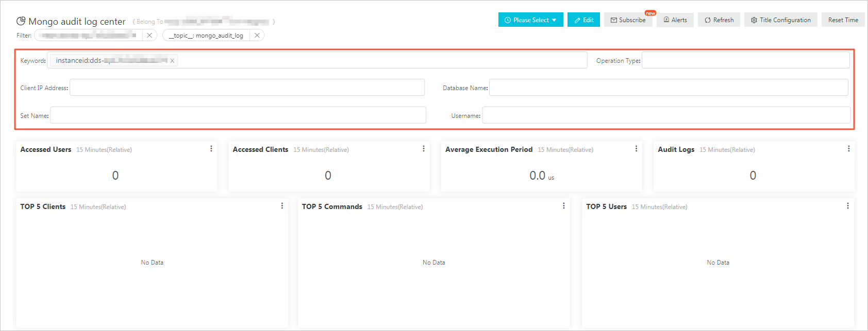Focus the Client IP Address field
The width and height of the screenshot is (868, 331).
point(247,88)
